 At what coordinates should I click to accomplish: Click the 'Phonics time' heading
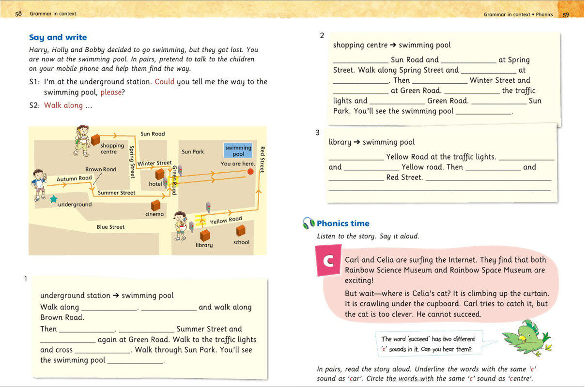click(x=343, y=223)
